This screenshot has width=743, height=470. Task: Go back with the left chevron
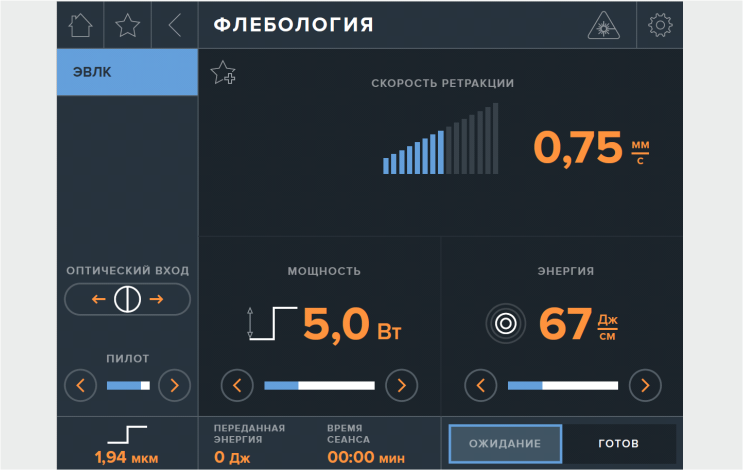point(175,25)
